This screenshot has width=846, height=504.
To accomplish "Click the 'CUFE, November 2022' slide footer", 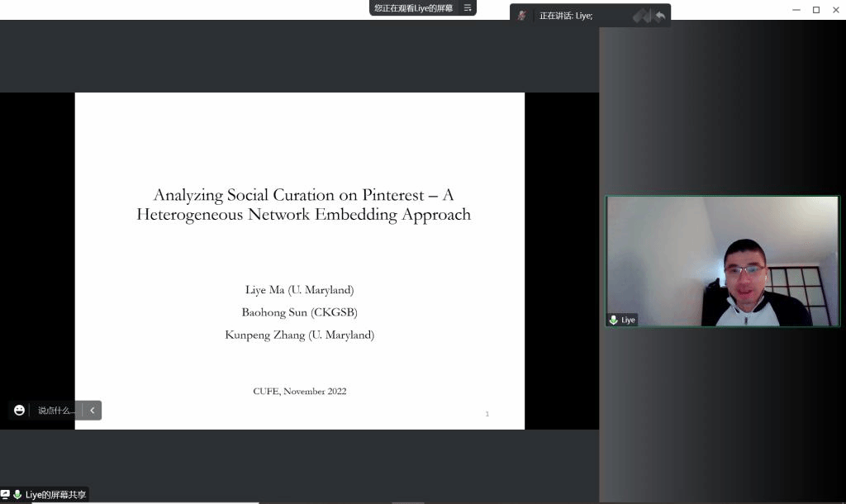I will (x=299, y=391).
